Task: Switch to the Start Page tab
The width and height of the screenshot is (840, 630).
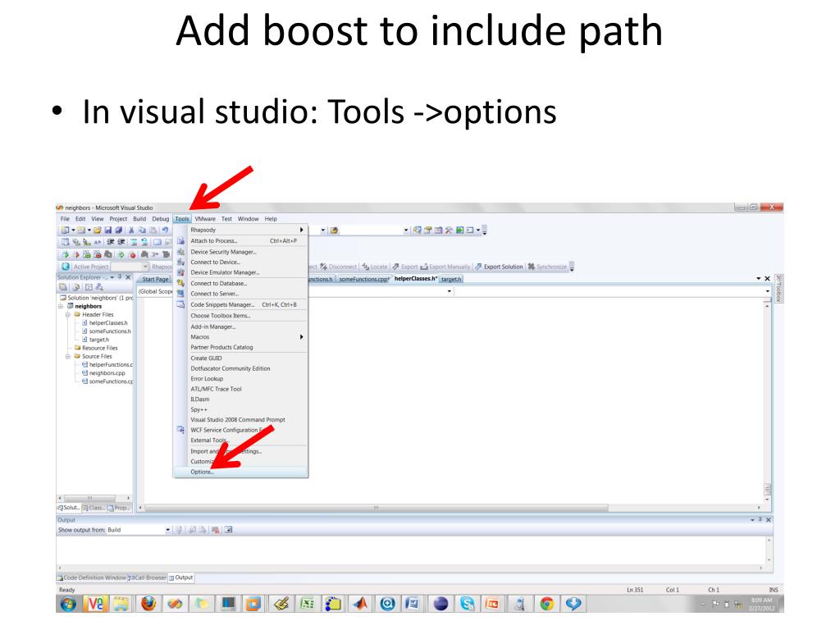Action: [x=154, y=279]
